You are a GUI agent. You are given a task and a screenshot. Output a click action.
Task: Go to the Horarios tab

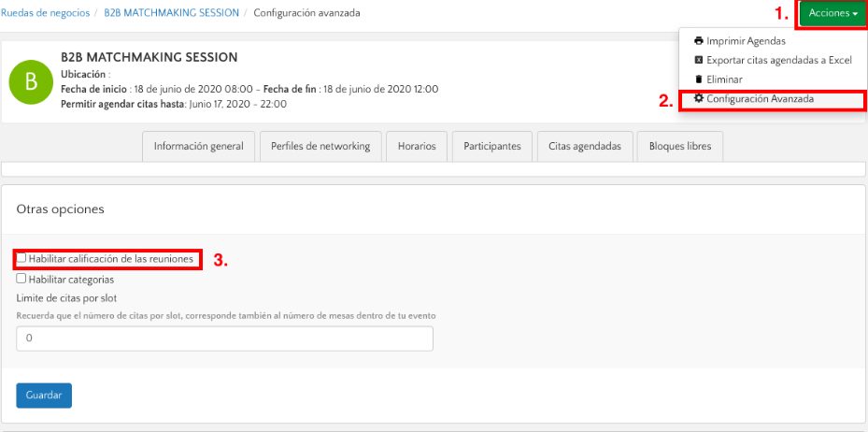[x=416, y=147]
